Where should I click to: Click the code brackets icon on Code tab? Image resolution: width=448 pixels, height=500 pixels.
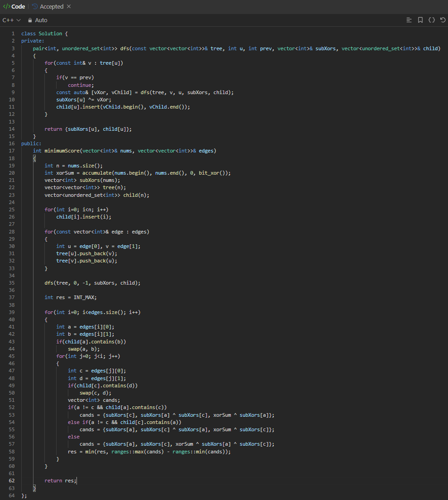tap(6, 7)
